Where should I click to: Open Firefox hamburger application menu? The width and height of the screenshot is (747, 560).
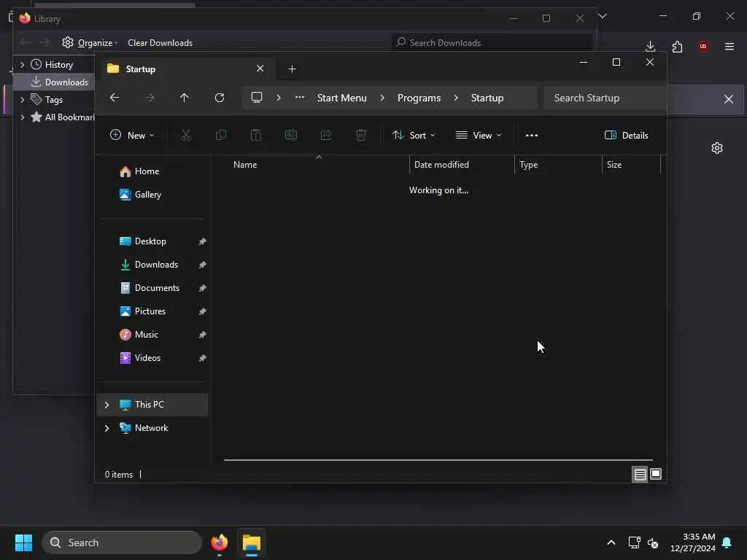point(729,47)
